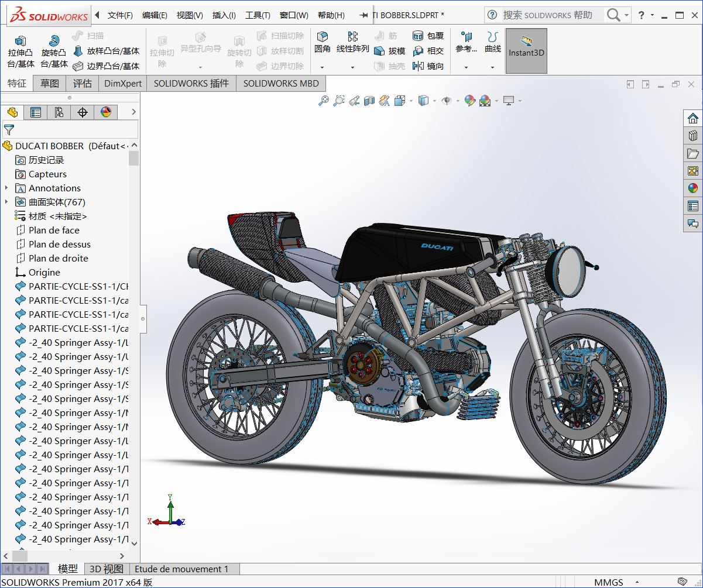
Task: Switch to the SOLIDWORKS MBD tab
Action: pyautogui.click(x=280, y=83)
